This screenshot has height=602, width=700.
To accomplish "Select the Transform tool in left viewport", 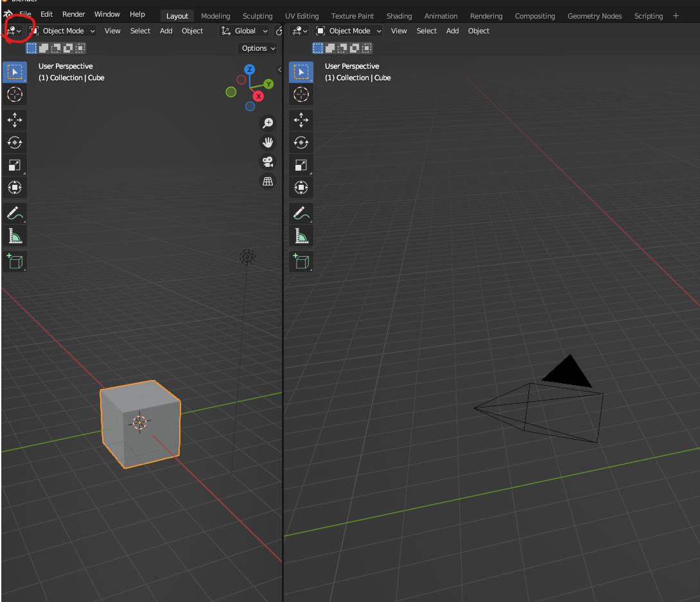I will [15, 187].
